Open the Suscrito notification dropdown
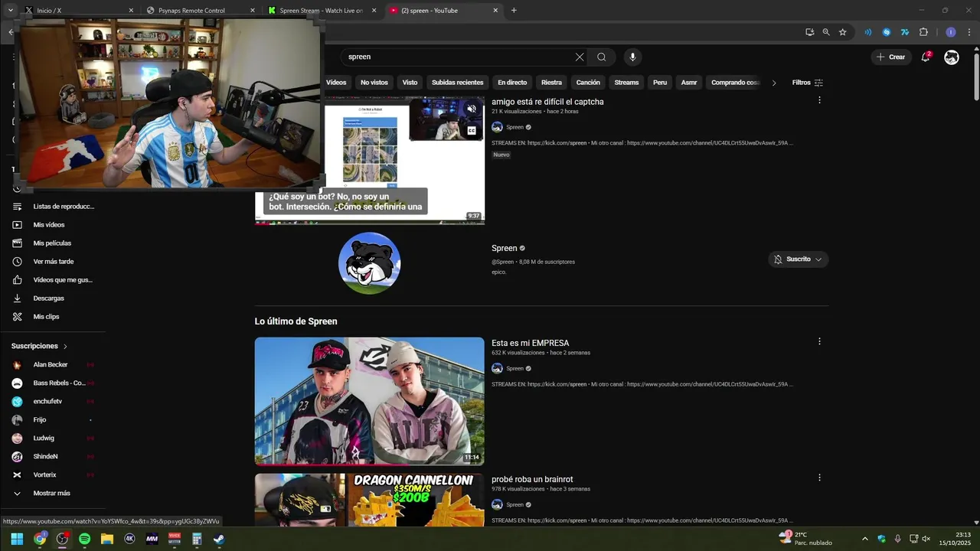The image size is (980, 551). pyautogui.click(x=799, y=259)
